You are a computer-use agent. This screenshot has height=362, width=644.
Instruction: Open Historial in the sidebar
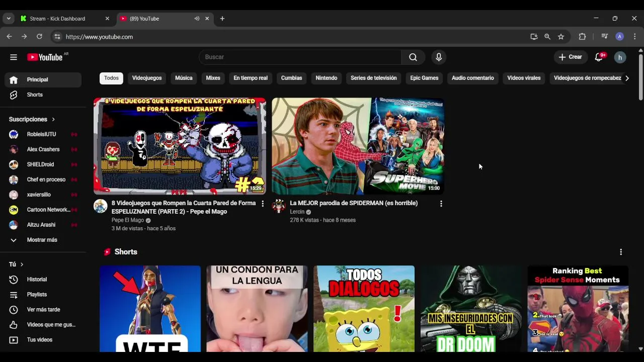(x=43, y=280)
